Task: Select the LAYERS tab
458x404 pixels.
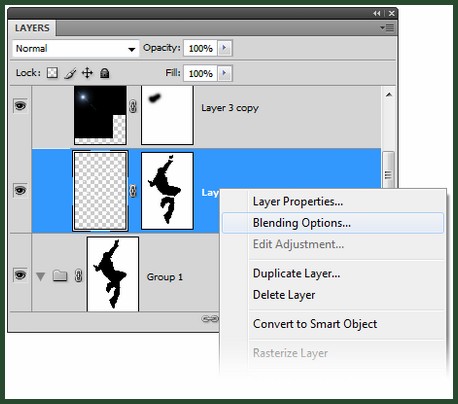Action: click(x=32, y=28)
